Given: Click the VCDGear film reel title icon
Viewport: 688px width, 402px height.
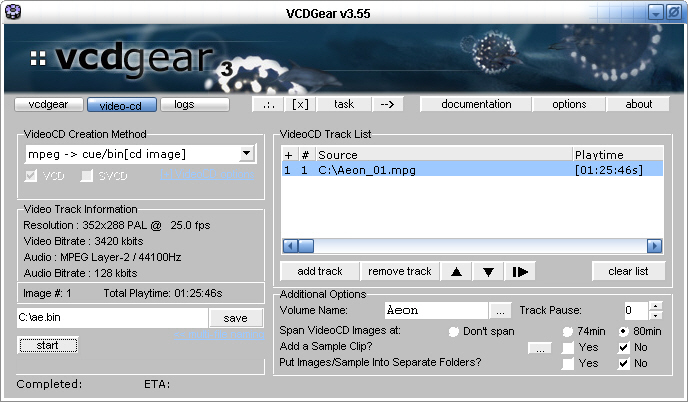Looking at the screenshot, I should click(x=13, y=12).
